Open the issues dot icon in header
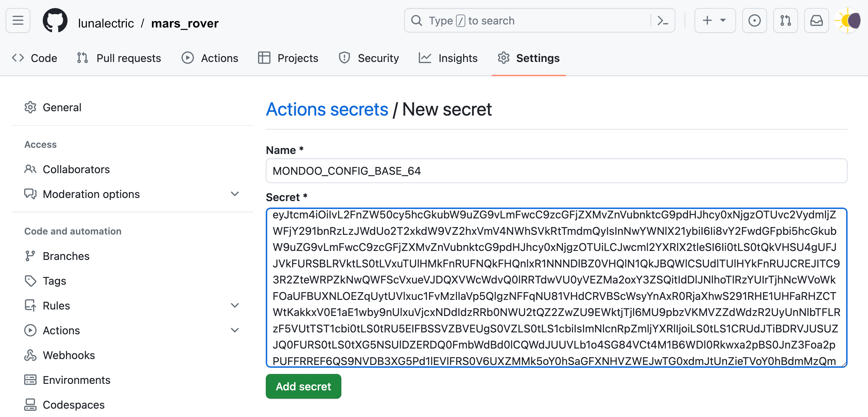 pos(754,20)
